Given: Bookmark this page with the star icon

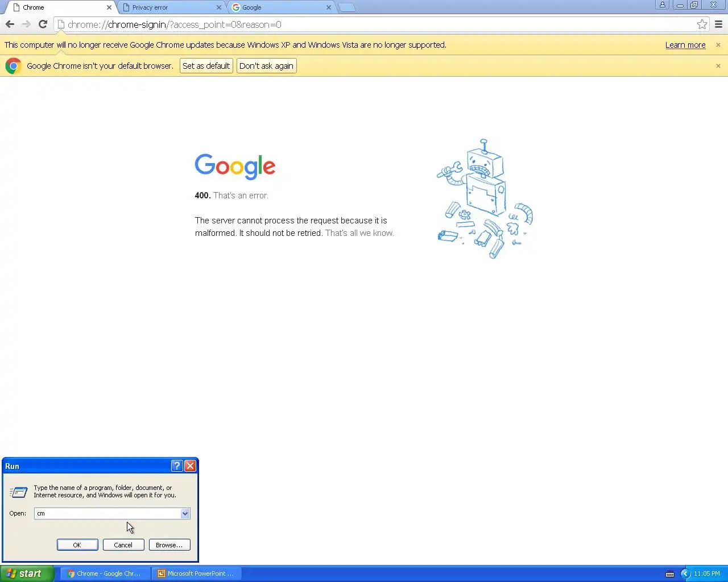Looking at the screenshot, I should [x=702, y=24].
